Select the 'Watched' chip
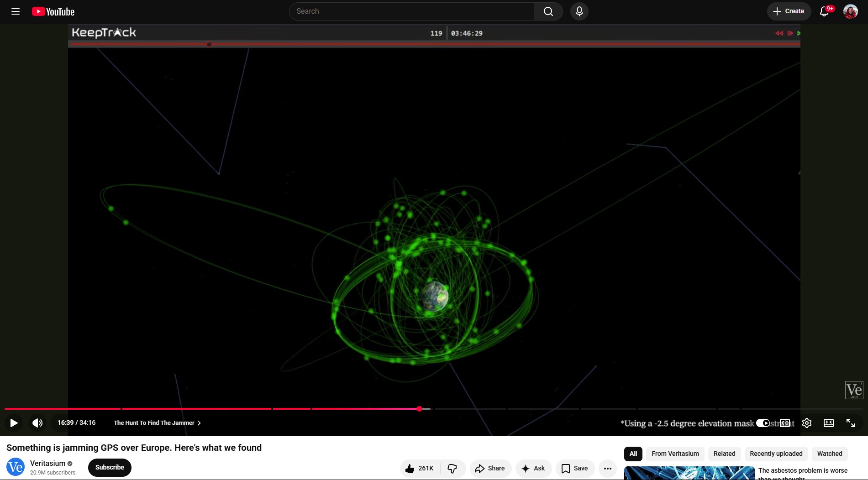This screenshot has width=868, height=480. [x=830, y=454]
